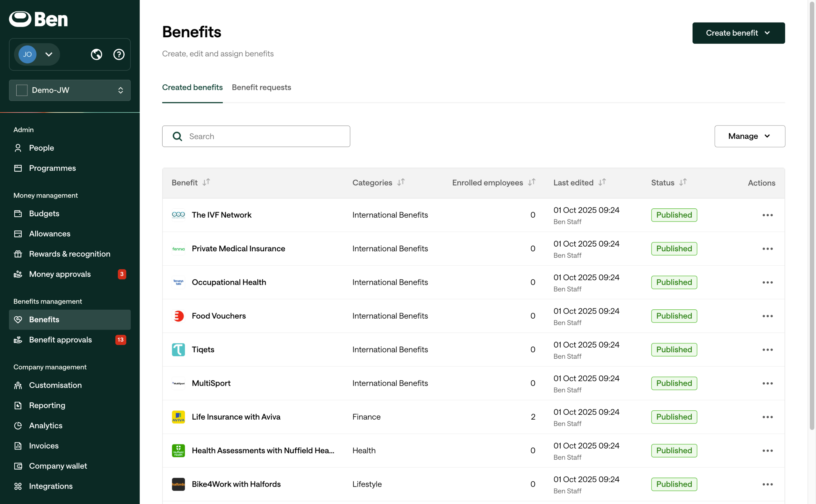Click the Ben logo at top left
Viewport: 816px width, 504px height.
click(38, 19)
